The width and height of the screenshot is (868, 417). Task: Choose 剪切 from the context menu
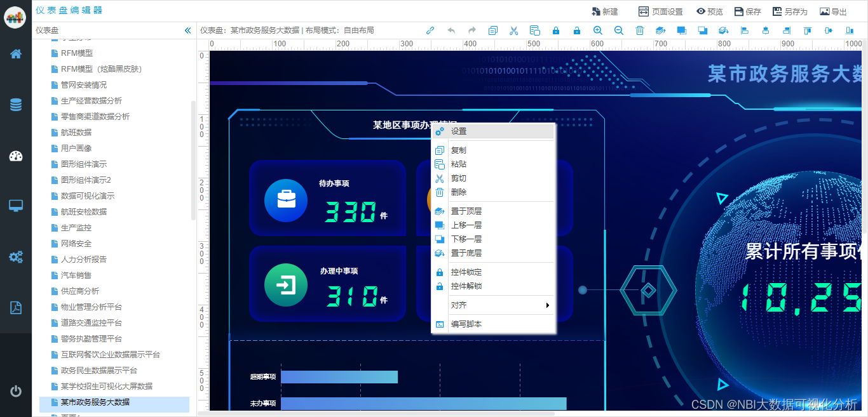click(x=493, y=178)
